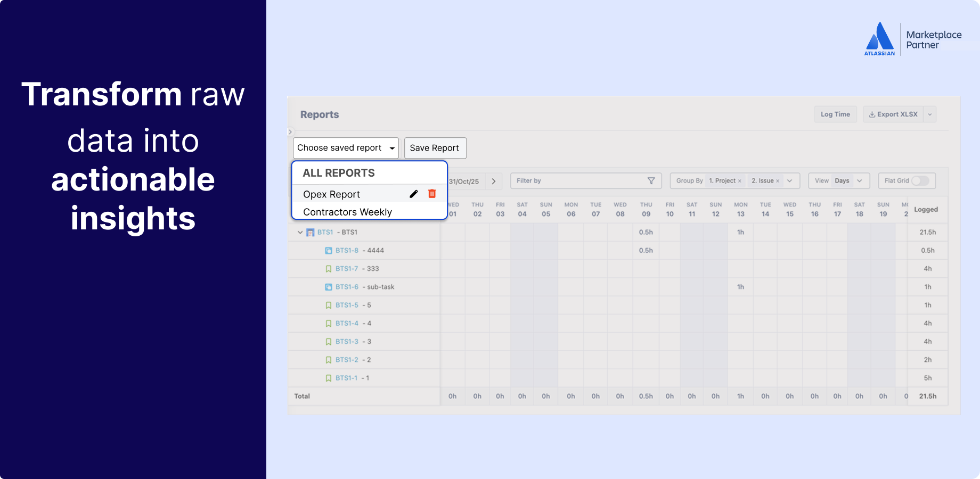
Task: Select Contractors Weekly from the reports menu
Action: pyautogui.click(x=347, y=212)
